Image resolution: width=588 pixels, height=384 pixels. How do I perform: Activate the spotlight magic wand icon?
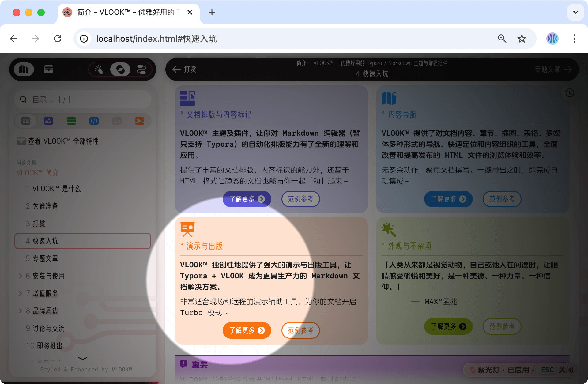(x=99, y=69)
